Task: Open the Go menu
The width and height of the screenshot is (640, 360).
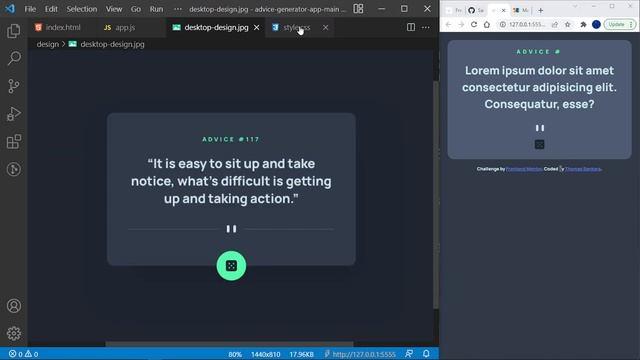Action: (x=136, y=9)
